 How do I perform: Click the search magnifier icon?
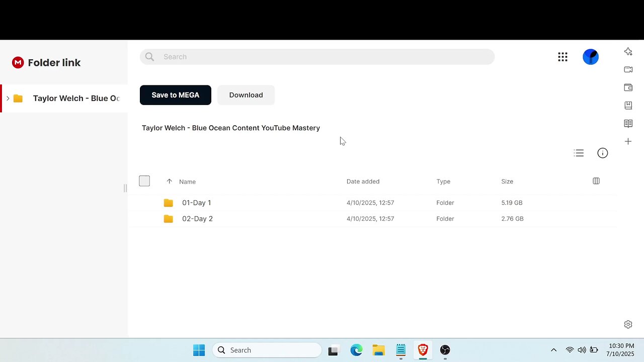(x=149, y=57)
